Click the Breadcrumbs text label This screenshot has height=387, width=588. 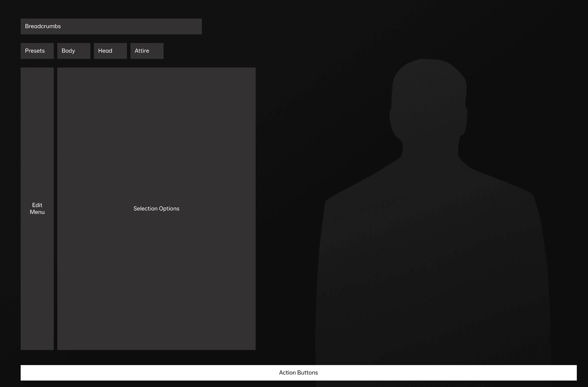pos(43,26)
